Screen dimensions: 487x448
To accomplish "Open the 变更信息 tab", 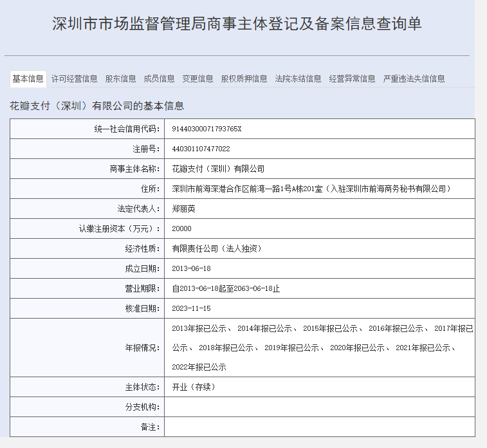I will 198,79.
